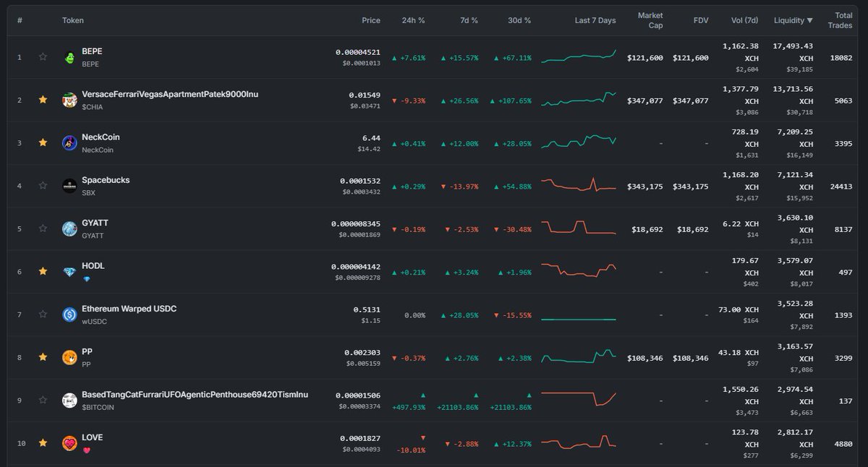Star Ethereum Warped USDC token
The image size is (868, 467).
coord(43,314)
